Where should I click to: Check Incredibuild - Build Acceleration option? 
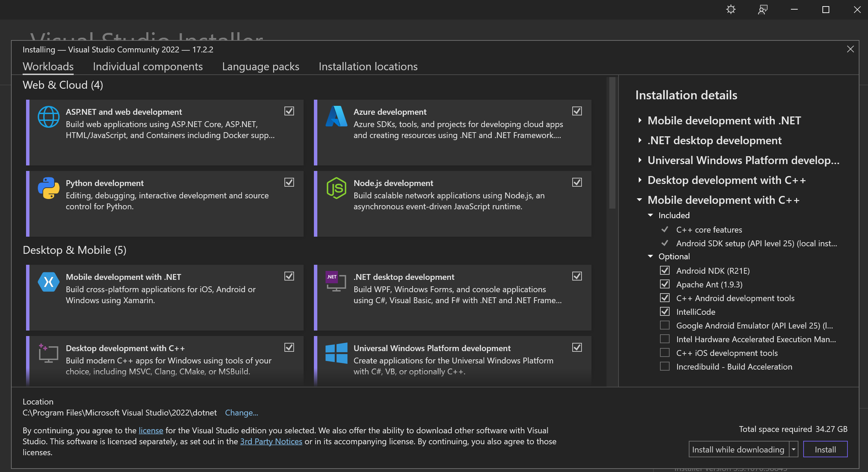(x=665, y=367)
